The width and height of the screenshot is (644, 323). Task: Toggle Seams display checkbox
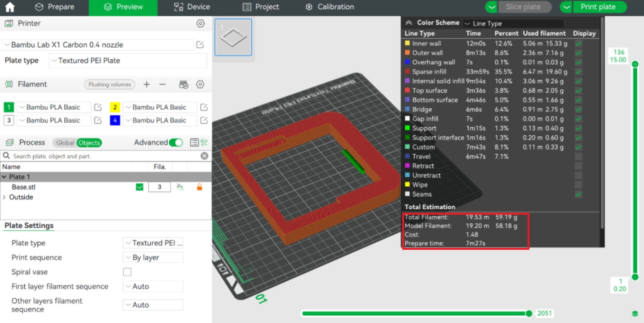click(x=578, y=194)
